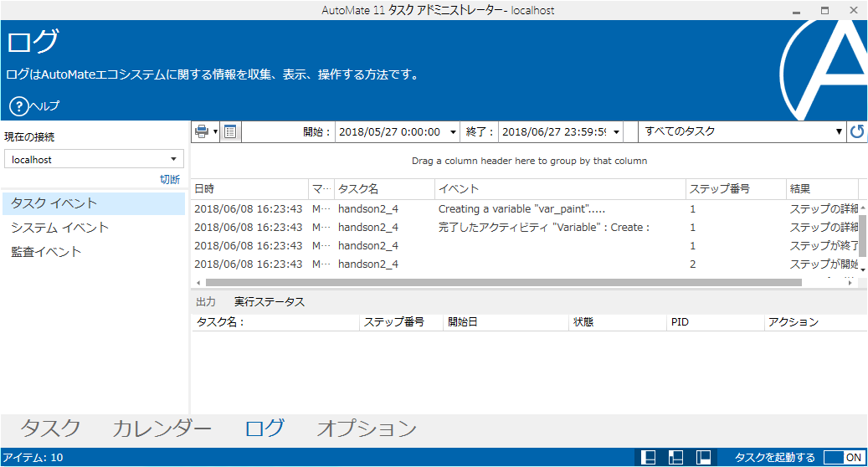Select the left panel layout icon in status bar
Image resolution: width=868 pixels, height=467 pixels.
pos(648,458)
